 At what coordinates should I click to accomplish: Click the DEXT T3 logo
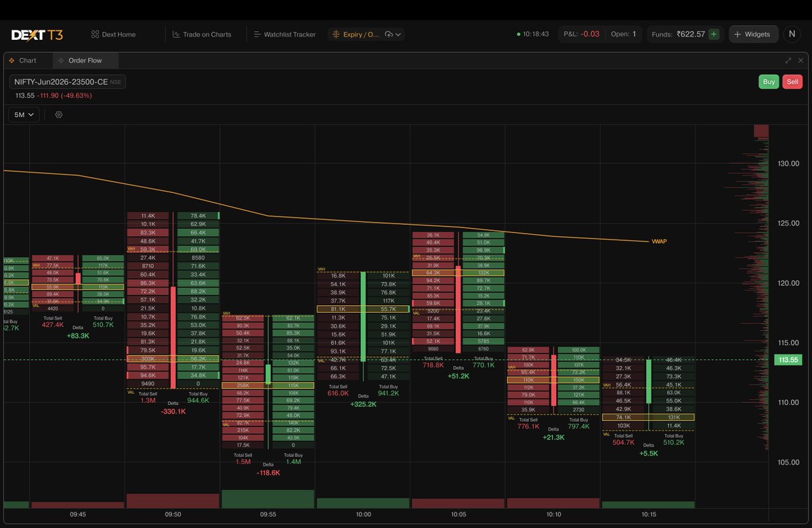tap(37, 35)
